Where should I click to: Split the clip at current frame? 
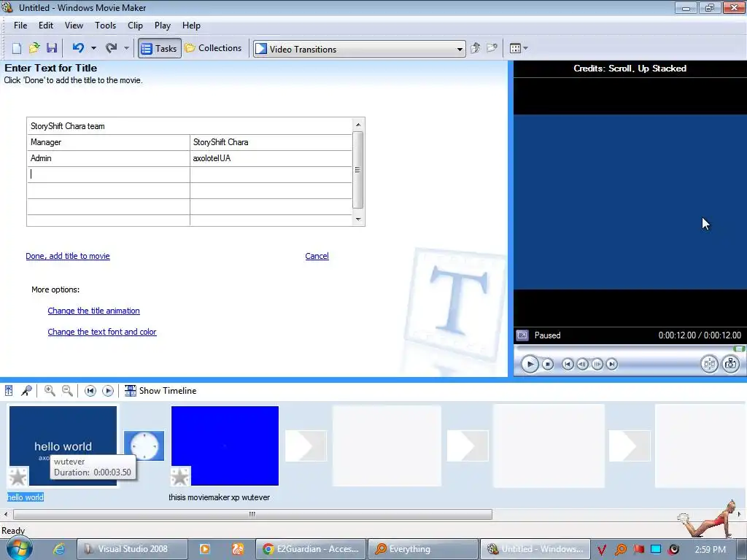[709, 365]
